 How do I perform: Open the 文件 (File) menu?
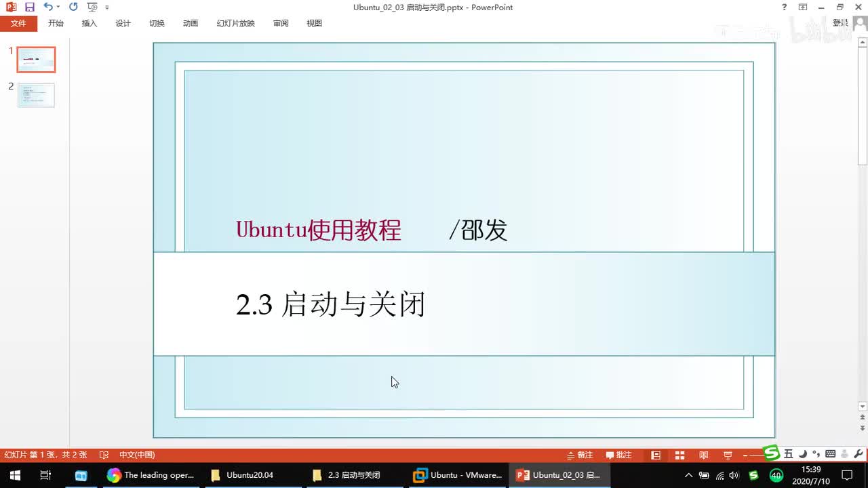pyautogui.click(x=18, y=23)
